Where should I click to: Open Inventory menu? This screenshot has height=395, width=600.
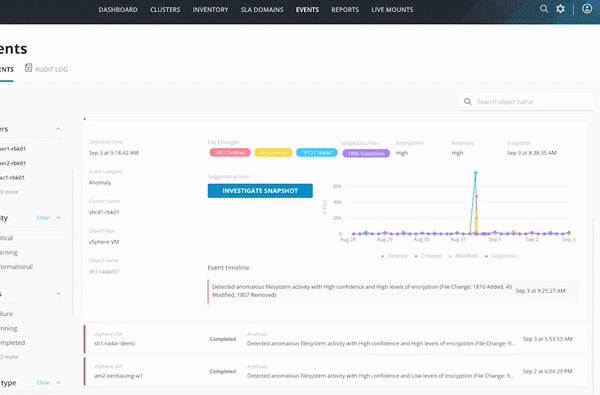(210, 10)
